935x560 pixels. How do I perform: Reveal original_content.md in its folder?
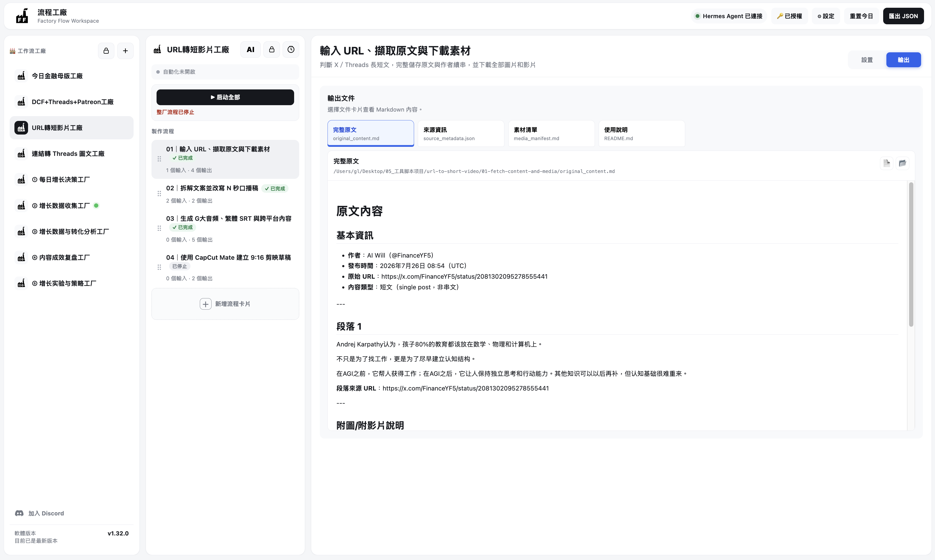(902, 163)
